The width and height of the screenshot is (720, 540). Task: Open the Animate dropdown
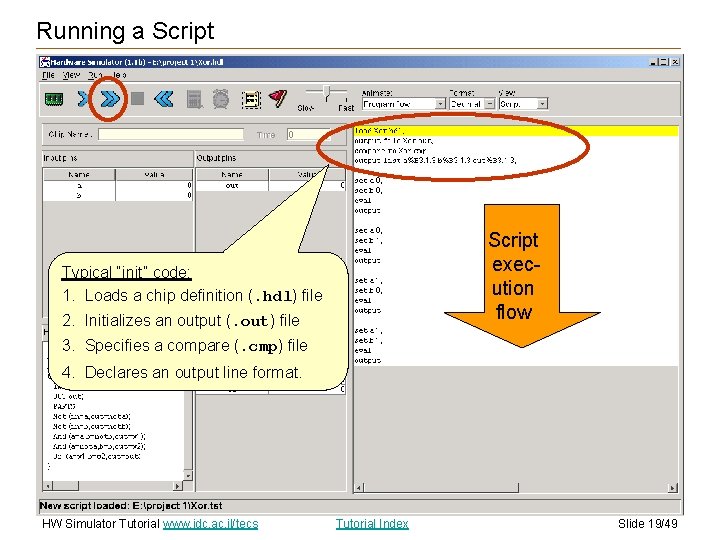coord(404,104)
